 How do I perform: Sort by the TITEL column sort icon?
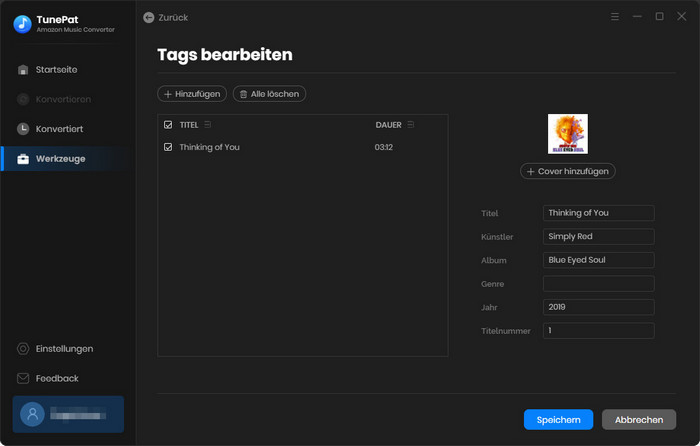click(x=208, y=125)
